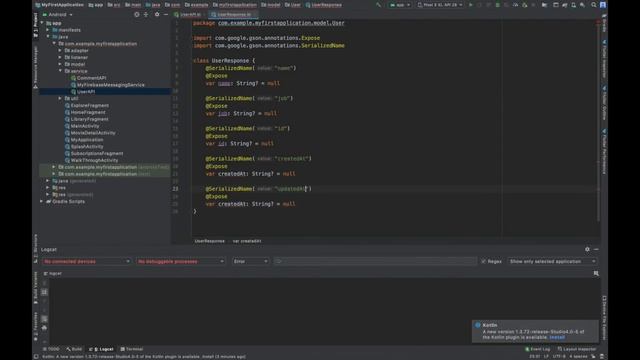Open the Device File Explorer side tab
The width and height of the screenshot is (640, 360).
pos(604,318)
